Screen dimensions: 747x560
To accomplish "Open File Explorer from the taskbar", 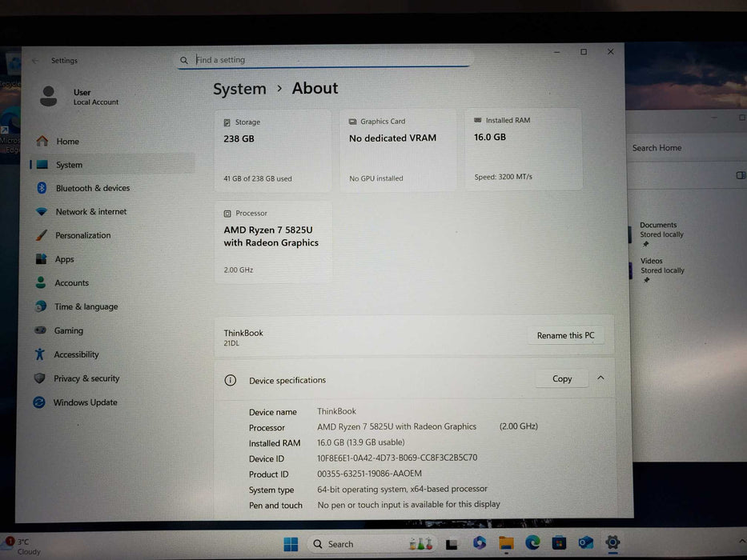I will (504, 543).
